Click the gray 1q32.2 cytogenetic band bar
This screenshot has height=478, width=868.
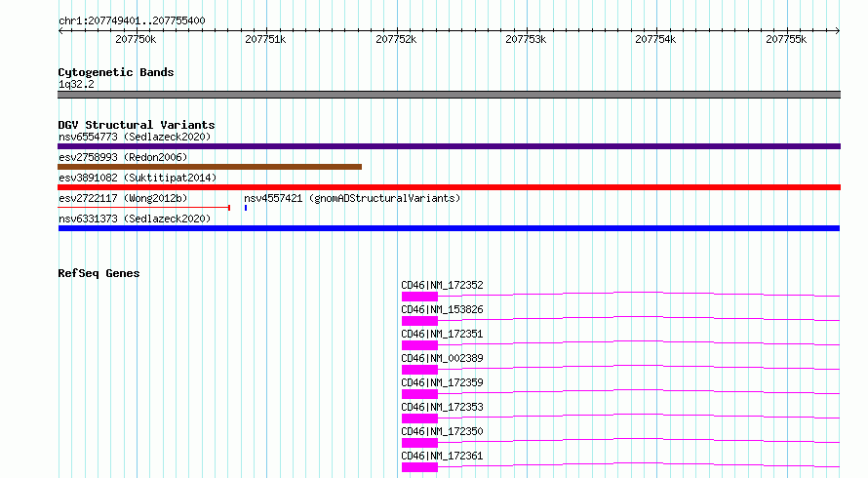pos(449,95)
